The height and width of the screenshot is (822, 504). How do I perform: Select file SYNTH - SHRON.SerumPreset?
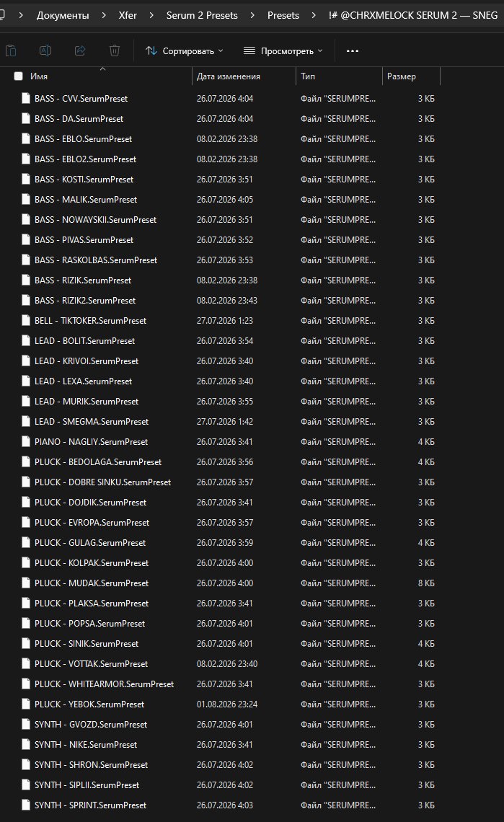coord(92,764)
